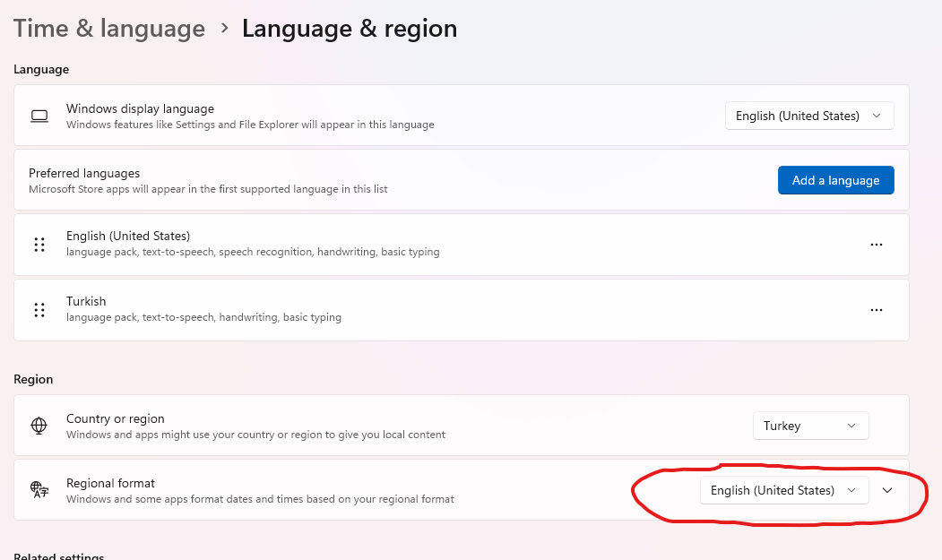This screenshot has height=560, width=942.
Task: Select the Turkish preferred language row
Action: pyautogui.click(x=448, y=310)
